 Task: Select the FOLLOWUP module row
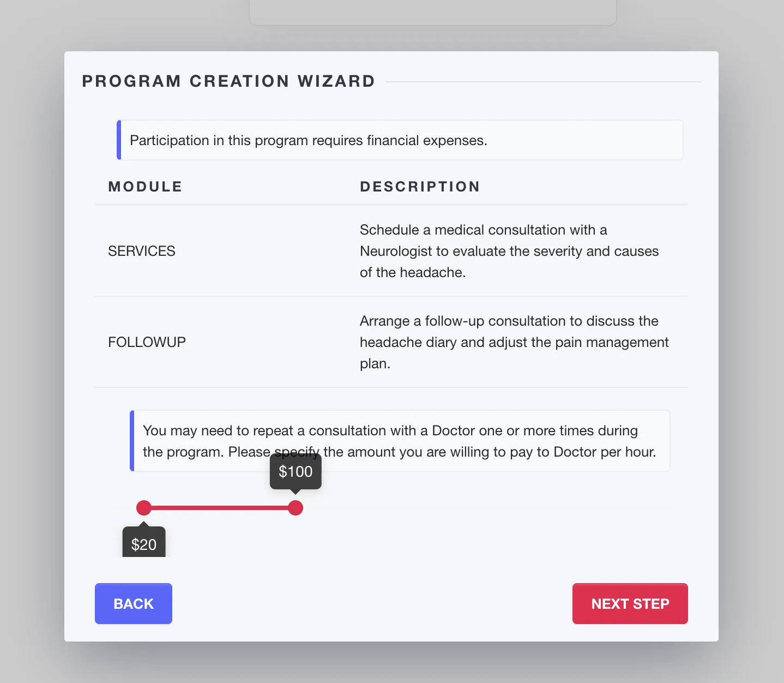click(147, 342)
